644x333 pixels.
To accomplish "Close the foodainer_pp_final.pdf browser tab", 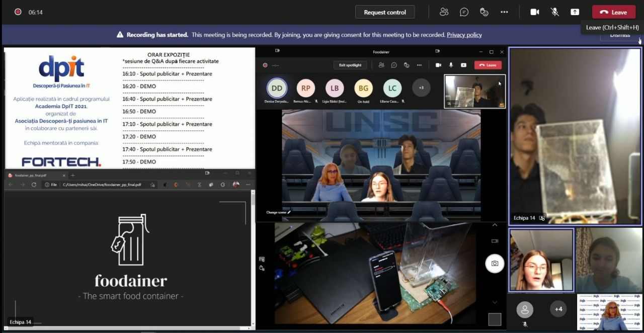I will point(64,175).
